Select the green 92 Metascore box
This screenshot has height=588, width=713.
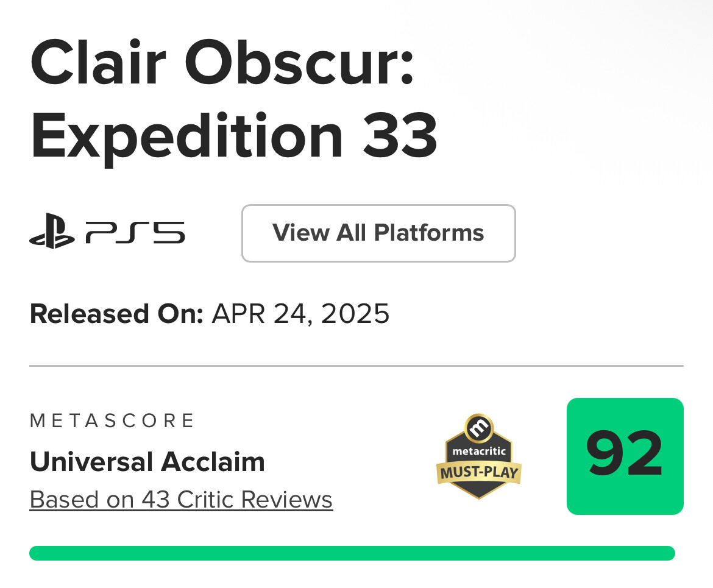pyautogui.click(x=625, y=456)
